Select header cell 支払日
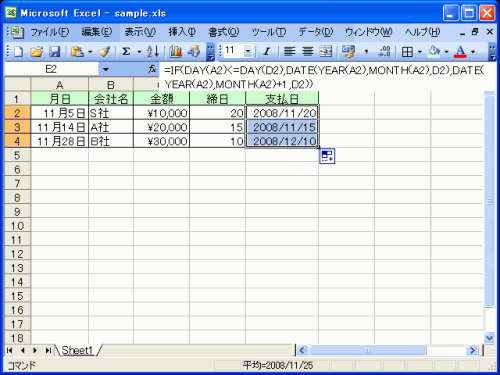Screen dimensions: 500x375 (282, 99)
